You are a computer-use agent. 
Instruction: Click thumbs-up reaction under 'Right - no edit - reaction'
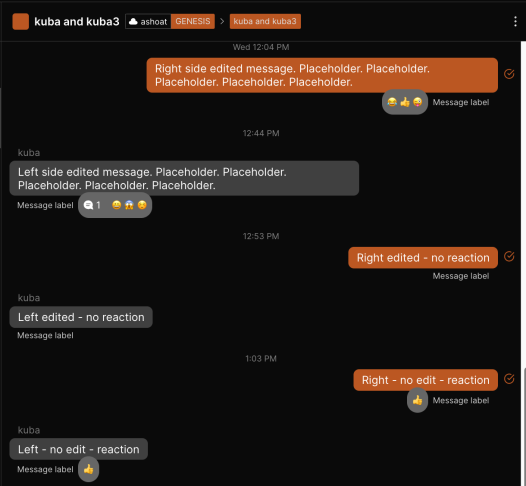(x=417, y=400)
